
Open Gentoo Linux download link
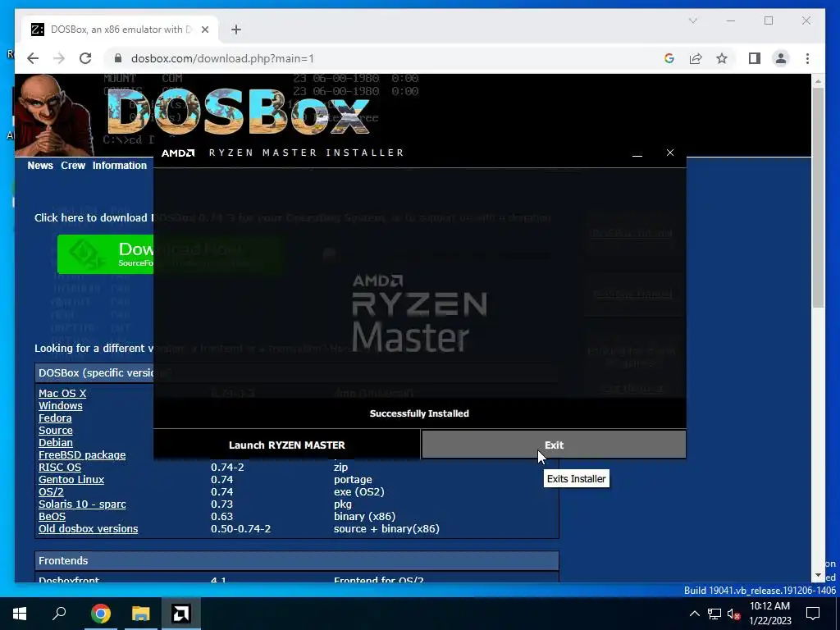(x=71, y=479)
